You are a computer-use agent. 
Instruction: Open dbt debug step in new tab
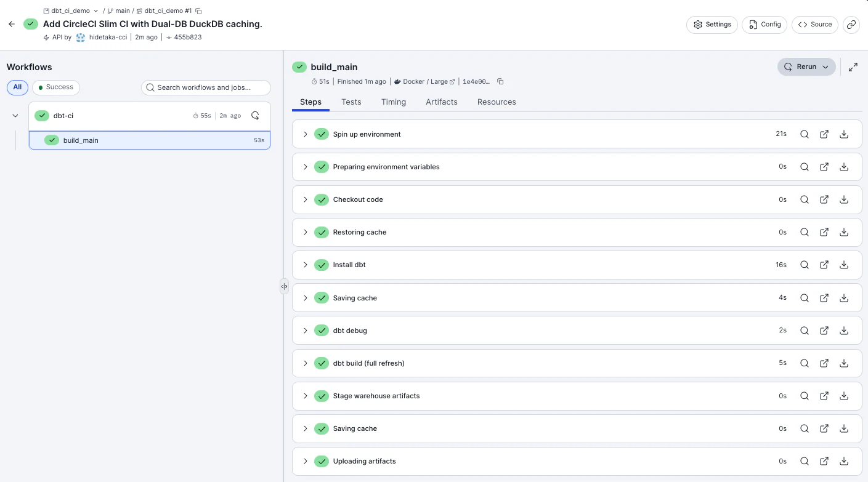[824, 331]
